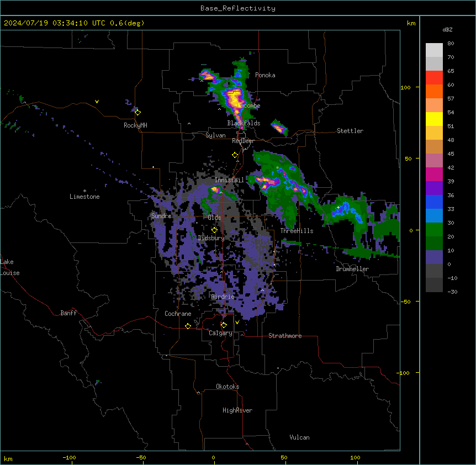This screenshot has width=476, height=465.
Task: Click the dBZ legend heading
Action: tap(447, 30)
